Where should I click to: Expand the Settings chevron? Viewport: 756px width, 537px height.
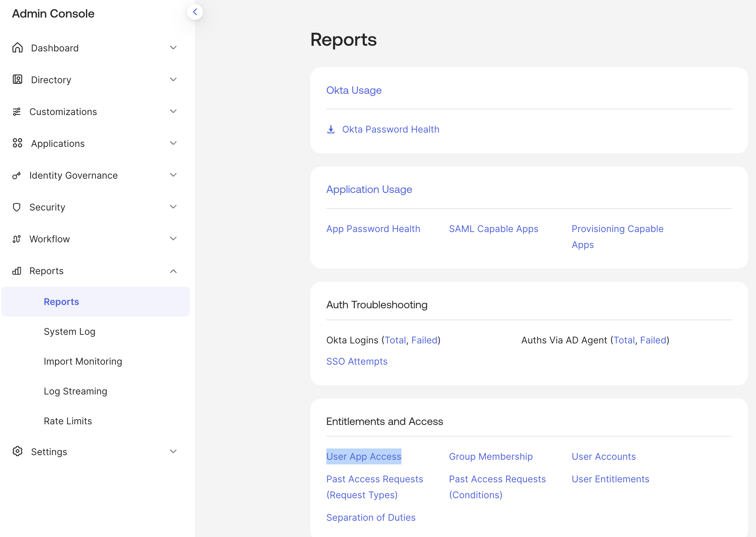tap(173, 451)
